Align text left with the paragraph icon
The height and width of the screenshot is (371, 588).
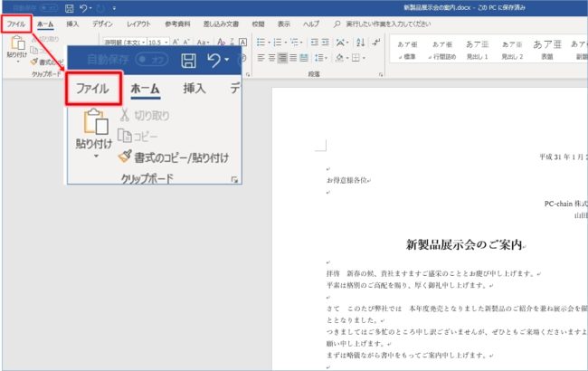pyautogui.click(x=261, y=58)
